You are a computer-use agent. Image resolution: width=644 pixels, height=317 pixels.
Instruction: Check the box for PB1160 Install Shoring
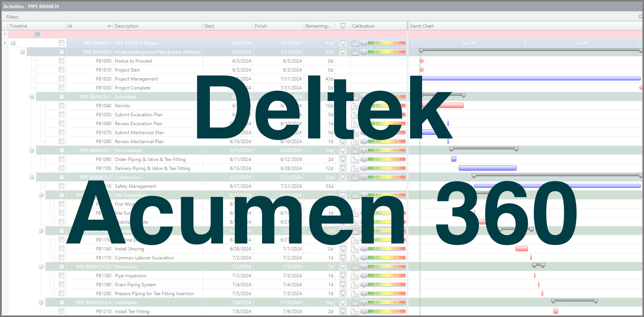pyautogui.click(x=62, y=249)
